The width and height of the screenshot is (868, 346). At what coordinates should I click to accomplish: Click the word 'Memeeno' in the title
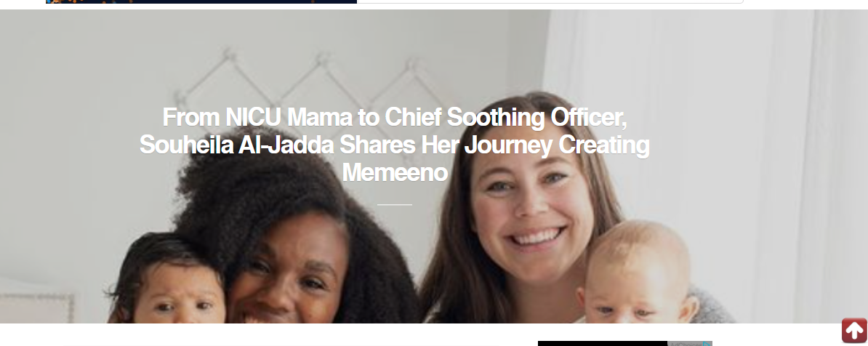[394, 172]
